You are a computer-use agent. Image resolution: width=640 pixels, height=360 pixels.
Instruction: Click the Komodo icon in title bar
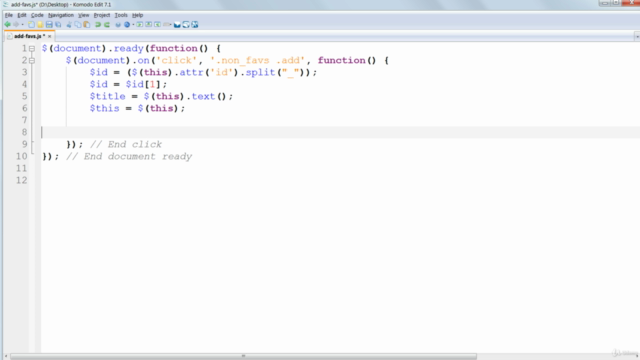pos(6,4)
